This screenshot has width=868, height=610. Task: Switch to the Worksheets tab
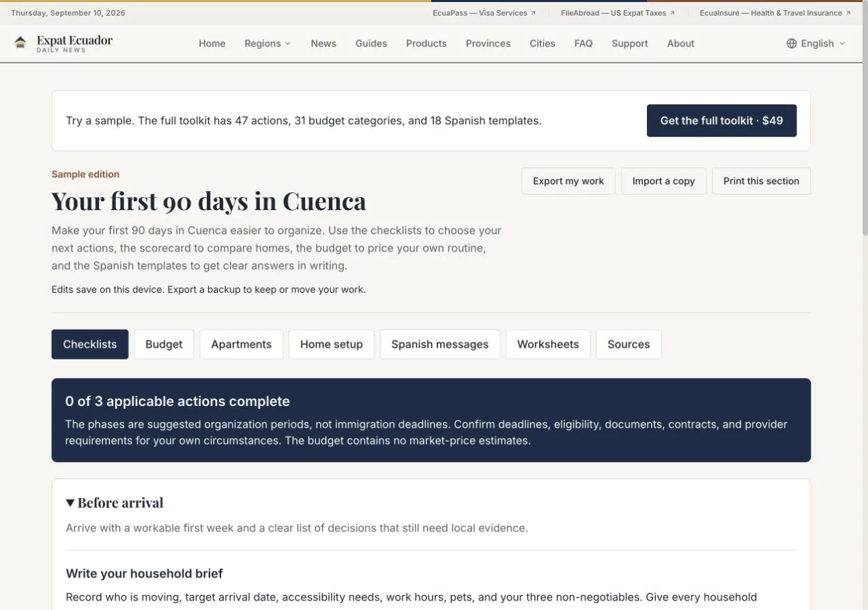point(548,345)
